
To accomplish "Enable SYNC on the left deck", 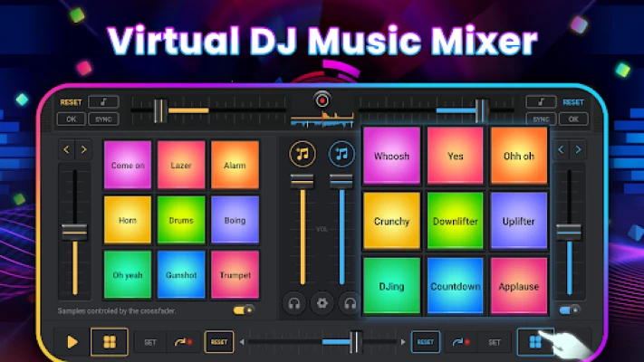I will point(105,119).
